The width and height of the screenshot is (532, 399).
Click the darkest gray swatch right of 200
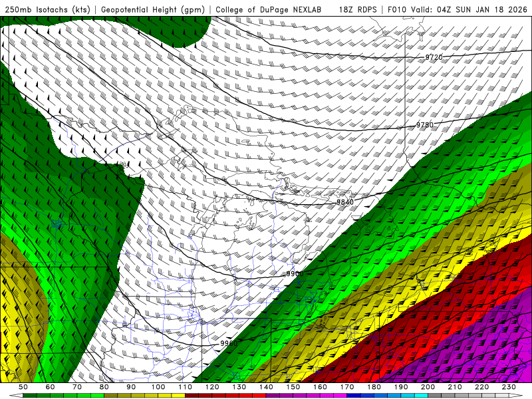click(x=435, y=396)
